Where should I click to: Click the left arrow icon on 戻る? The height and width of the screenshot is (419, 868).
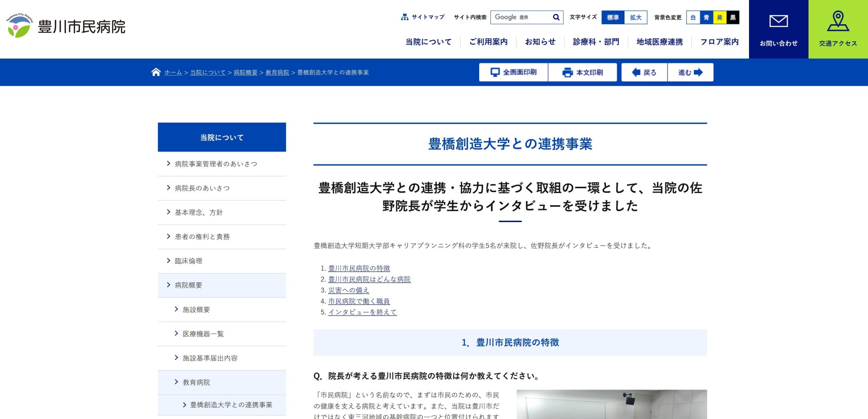point(636,72)
